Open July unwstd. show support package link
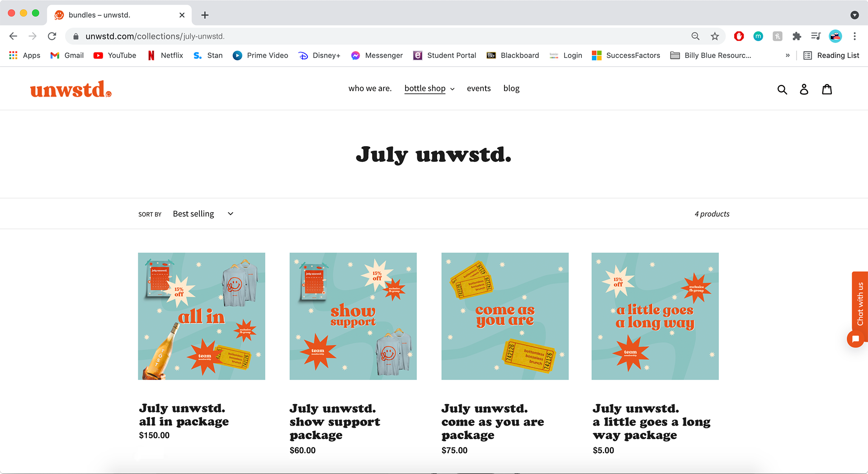 (x=335, y=422)
